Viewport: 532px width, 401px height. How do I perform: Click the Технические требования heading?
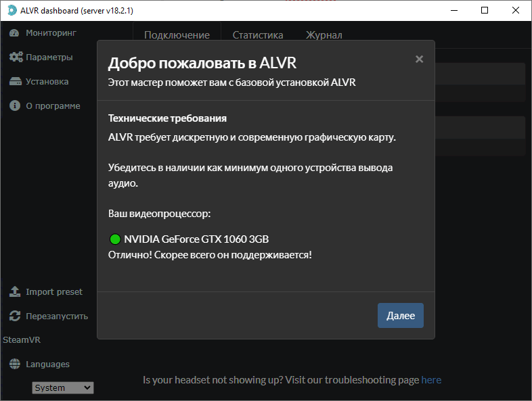pos(167,118)
